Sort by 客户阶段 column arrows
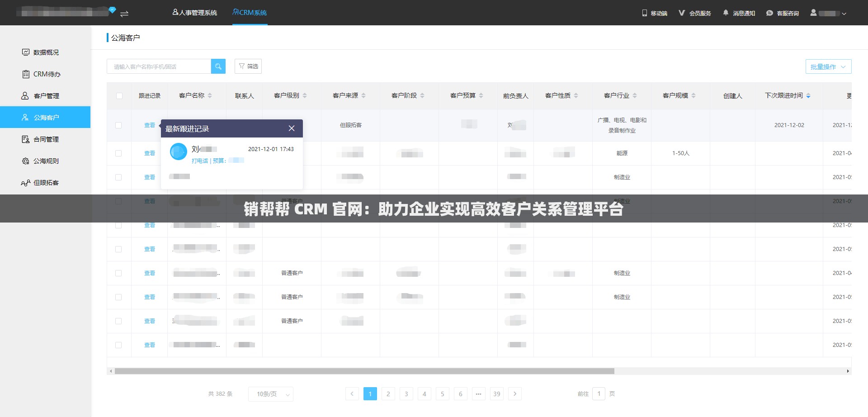 point(422,95)
